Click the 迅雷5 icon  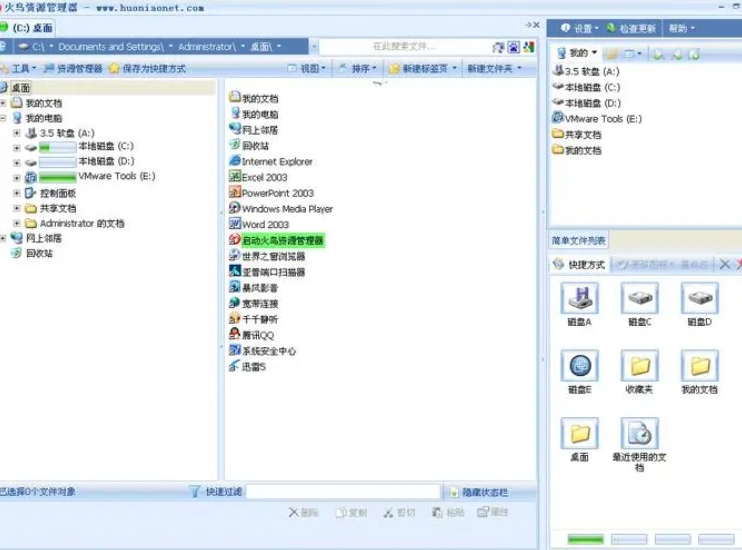235,366
